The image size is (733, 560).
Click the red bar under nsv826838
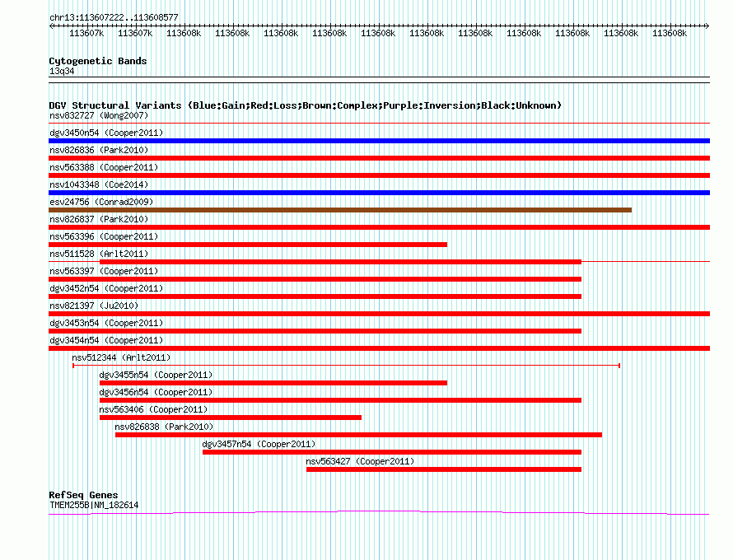[358, 435]
